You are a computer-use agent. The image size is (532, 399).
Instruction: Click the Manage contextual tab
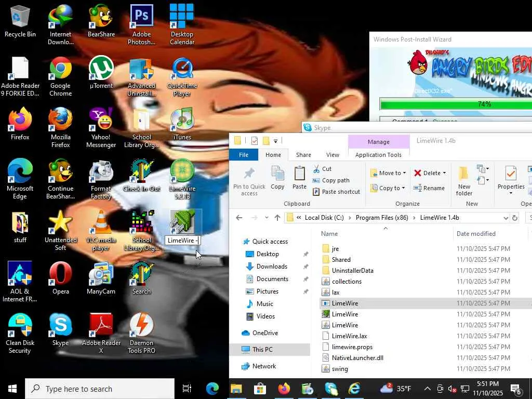click(x=379, y=142)
